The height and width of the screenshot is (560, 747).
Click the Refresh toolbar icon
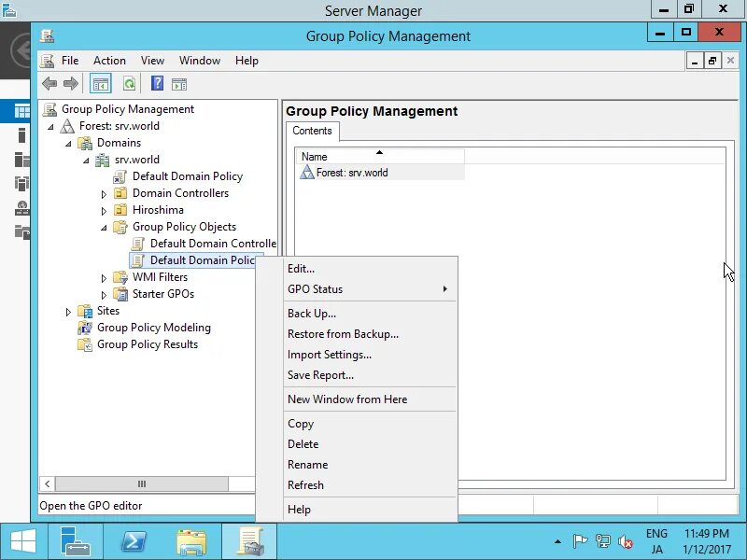pyautogui.click(x=129, y=84)
